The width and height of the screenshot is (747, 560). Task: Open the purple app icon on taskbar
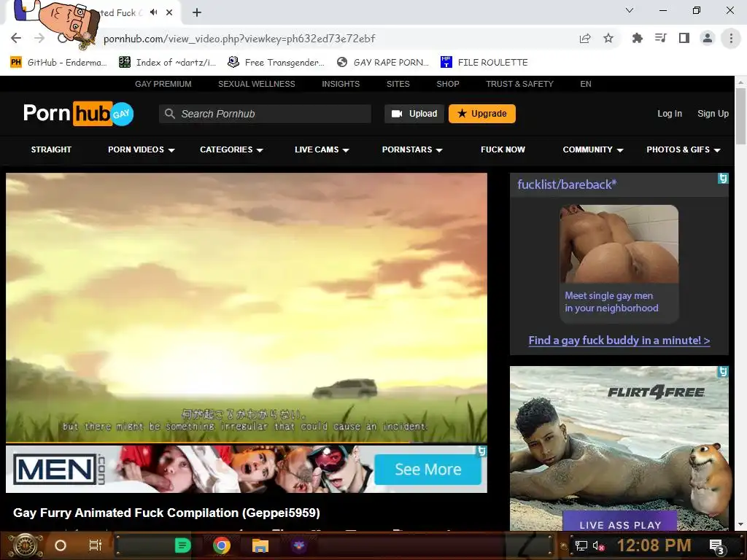[x=299, y=545]
